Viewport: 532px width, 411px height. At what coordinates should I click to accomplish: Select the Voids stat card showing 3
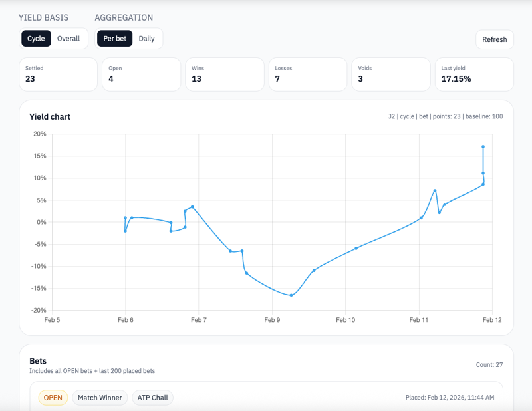pos(391,74)
